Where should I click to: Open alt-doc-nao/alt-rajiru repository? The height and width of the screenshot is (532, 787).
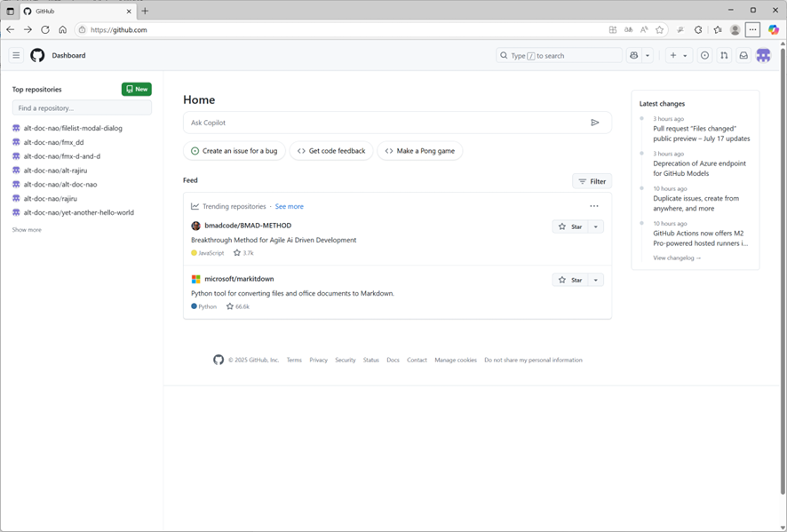click(x=55, y=171)
